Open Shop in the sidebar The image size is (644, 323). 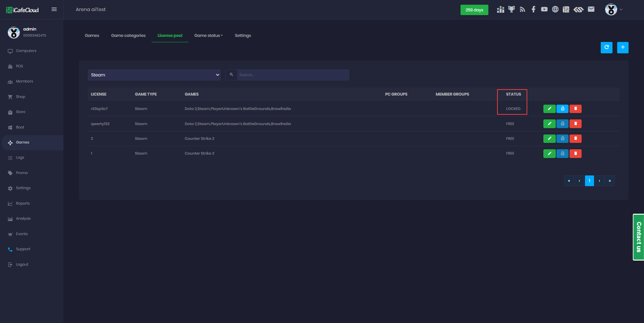pos(20,97)
